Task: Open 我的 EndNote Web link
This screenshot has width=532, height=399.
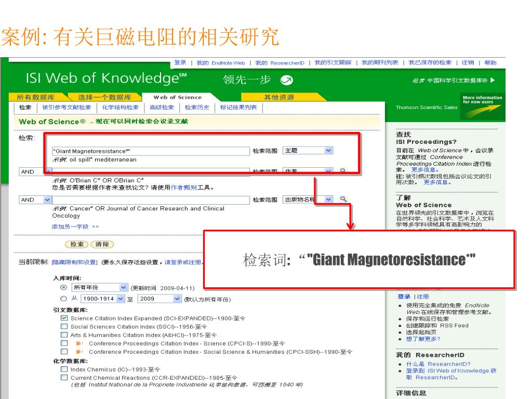Action: tap(220, 63)
